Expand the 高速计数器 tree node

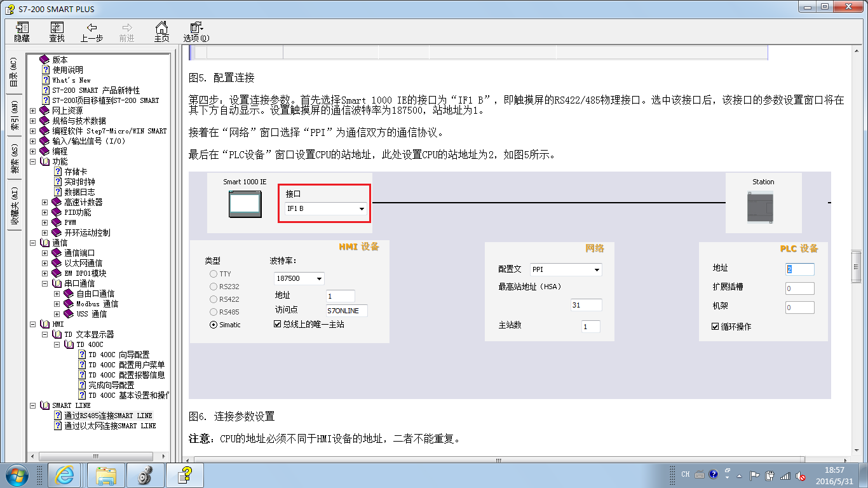click(45, 202)
